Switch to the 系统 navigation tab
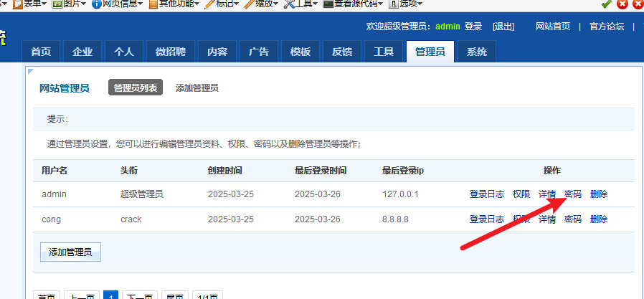This screenshot has height=299, width=644. coord(476,52)
